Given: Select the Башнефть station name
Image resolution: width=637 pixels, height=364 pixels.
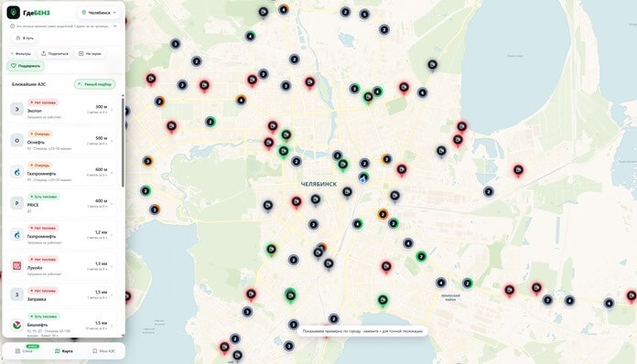Looking at the screenshot, I should (38, 325).
